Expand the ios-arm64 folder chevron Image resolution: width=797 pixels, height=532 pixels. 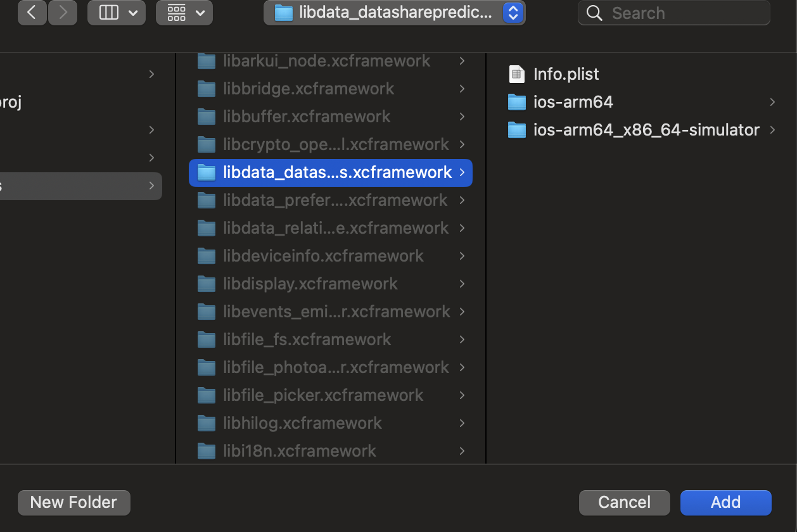(772, 102)
